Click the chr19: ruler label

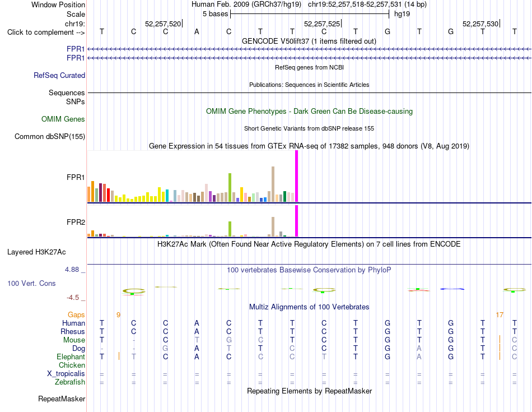[x=75, y=24]
